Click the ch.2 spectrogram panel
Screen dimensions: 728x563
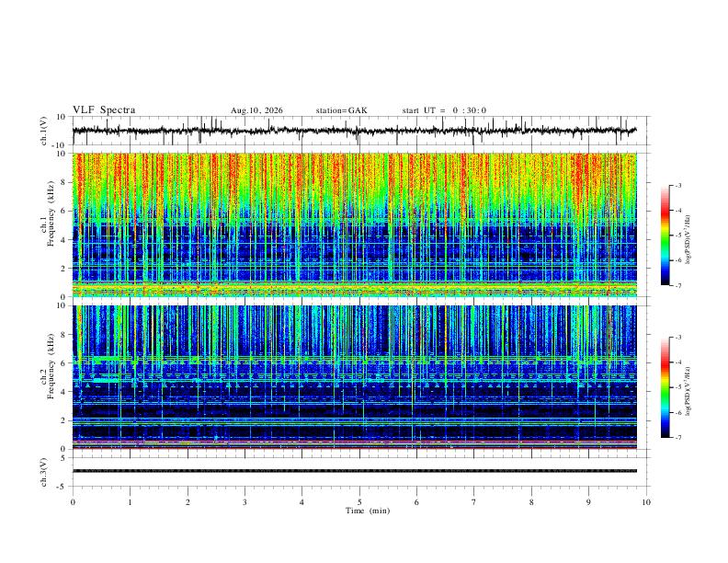coord(354,377)
